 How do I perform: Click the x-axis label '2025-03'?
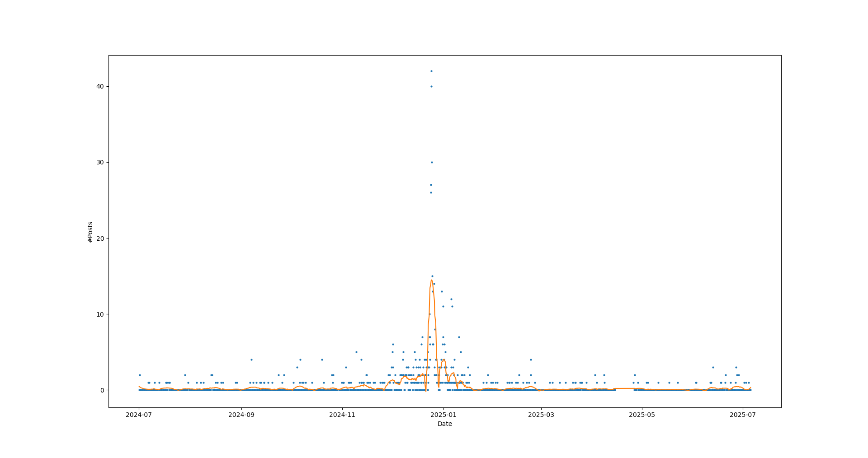[x=541, y=414]
